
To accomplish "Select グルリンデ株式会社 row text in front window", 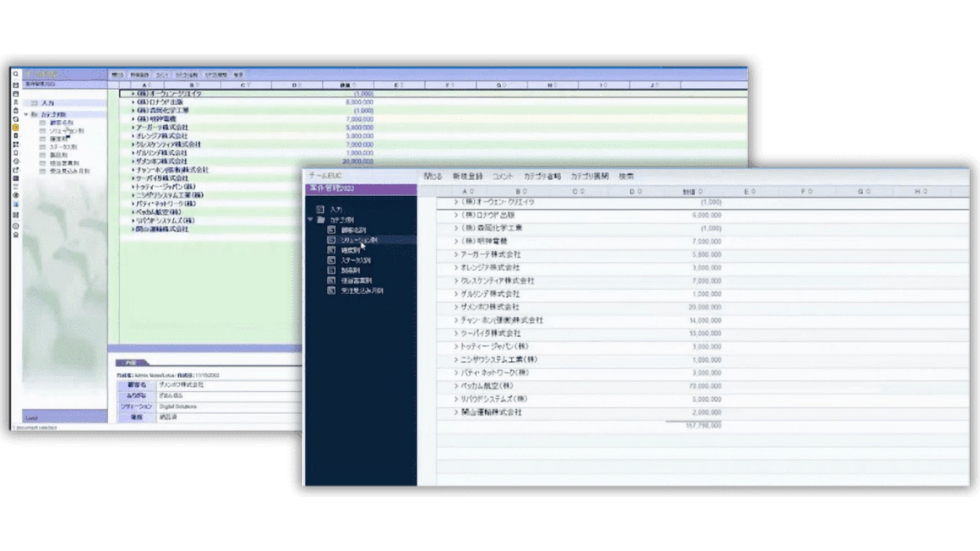I will coord(490,294).
